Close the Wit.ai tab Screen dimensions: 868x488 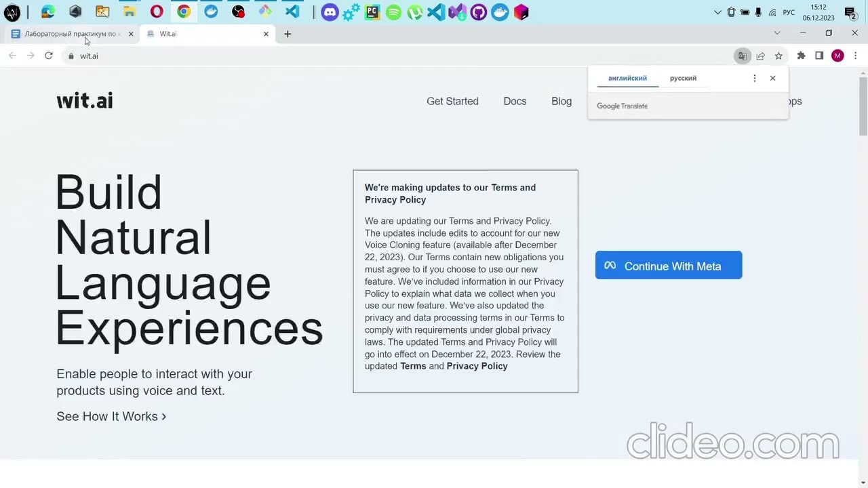click(x=266, y=34)
